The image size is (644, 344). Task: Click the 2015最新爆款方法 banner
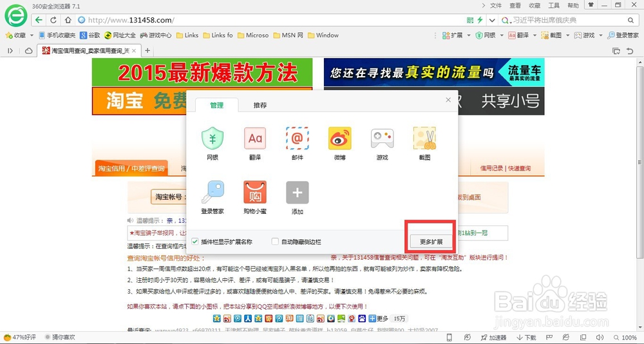tap(202, 72)
